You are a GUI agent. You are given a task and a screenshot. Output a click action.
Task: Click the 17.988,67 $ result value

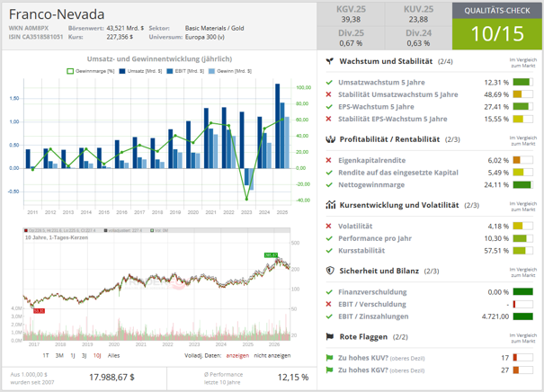[x=111, y=377]
